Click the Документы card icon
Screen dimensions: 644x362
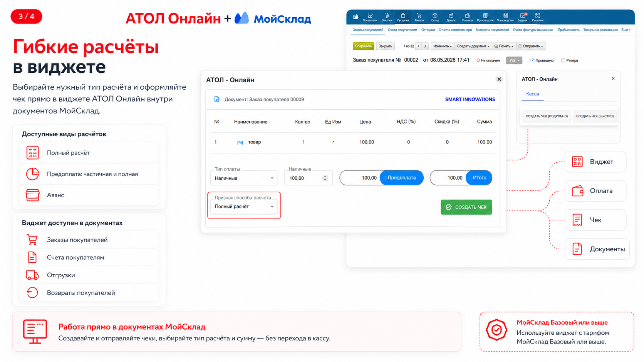tap(577, 249)
